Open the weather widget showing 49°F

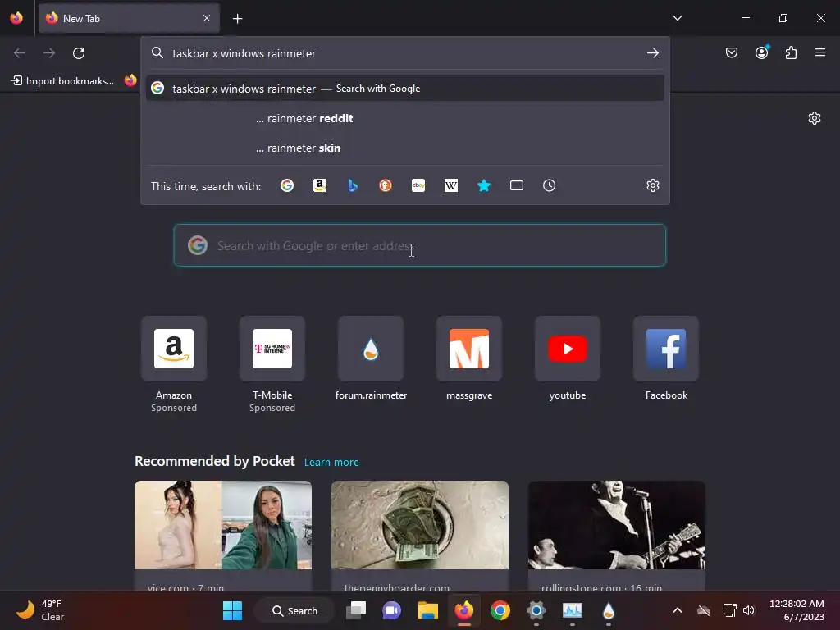pos(40,610)
